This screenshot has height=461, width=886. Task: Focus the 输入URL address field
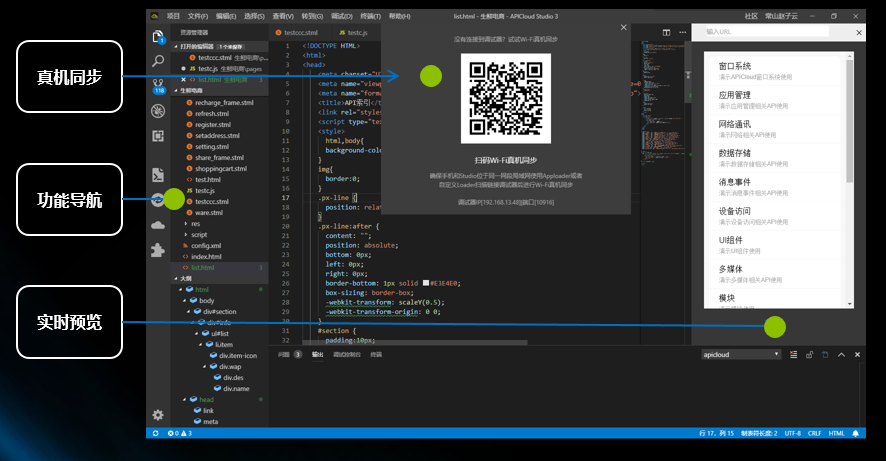766,32
